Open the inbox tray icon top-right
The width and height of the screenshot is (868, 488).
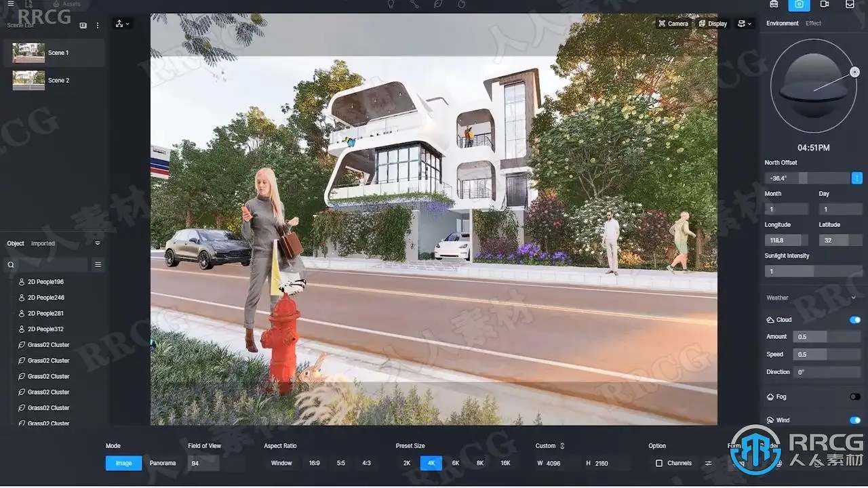pos(850,4)
